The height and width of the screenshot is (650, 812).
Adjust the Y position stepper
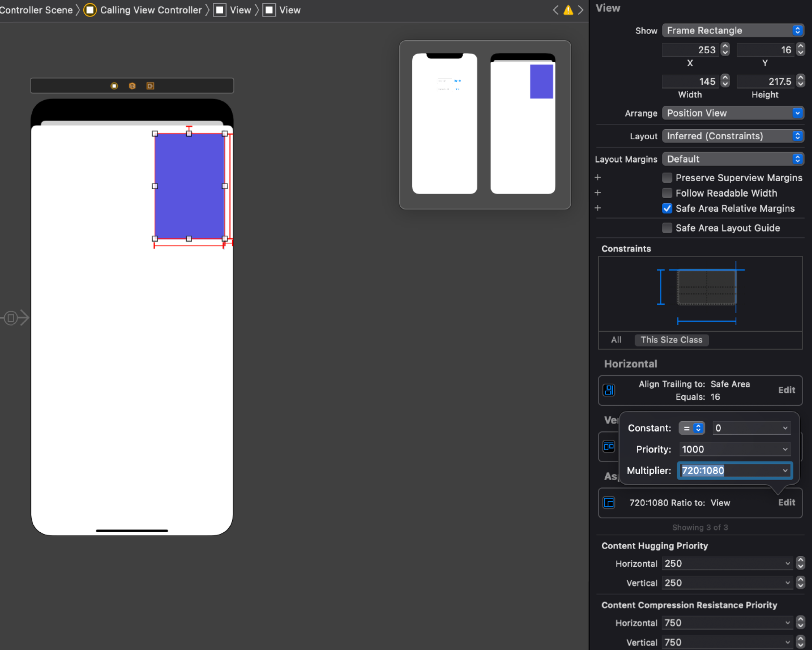coord(800,50)
